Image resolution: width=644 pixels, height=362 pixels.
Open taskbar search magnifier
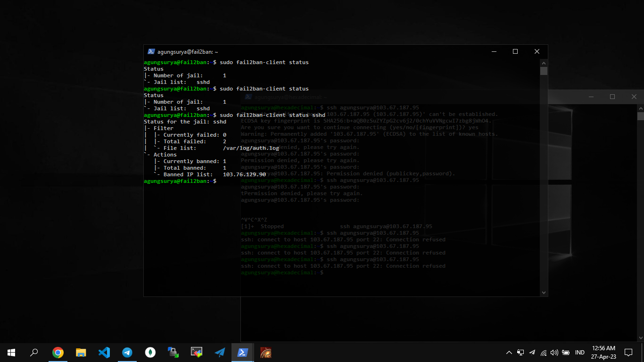[34, 352]
